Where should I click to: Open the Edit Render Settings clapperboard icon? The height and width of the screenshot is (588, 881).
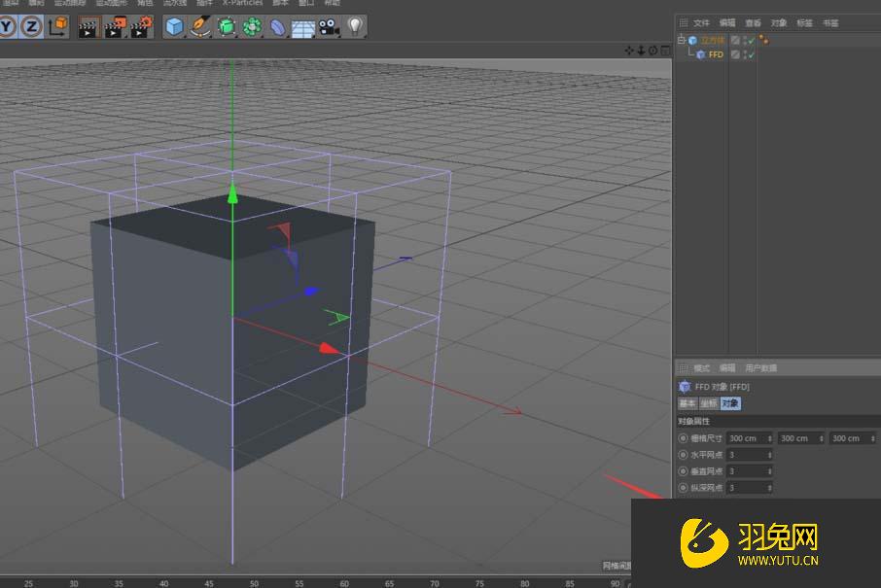(141, 27)
